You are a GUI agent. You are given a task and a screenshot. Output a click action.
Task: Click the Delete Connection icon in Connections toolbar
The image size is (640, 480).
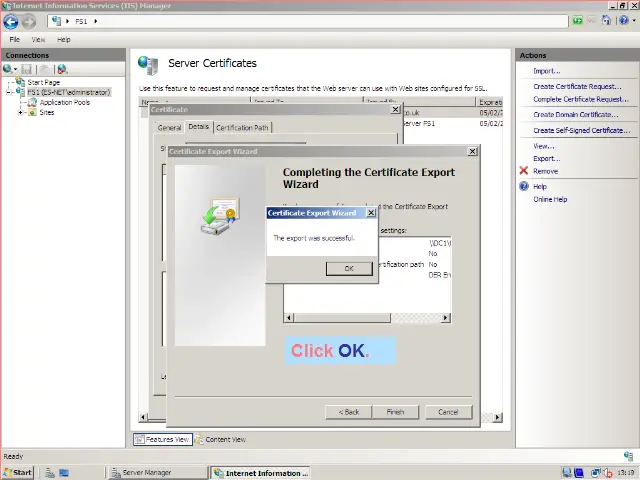(x=62, y=69)
